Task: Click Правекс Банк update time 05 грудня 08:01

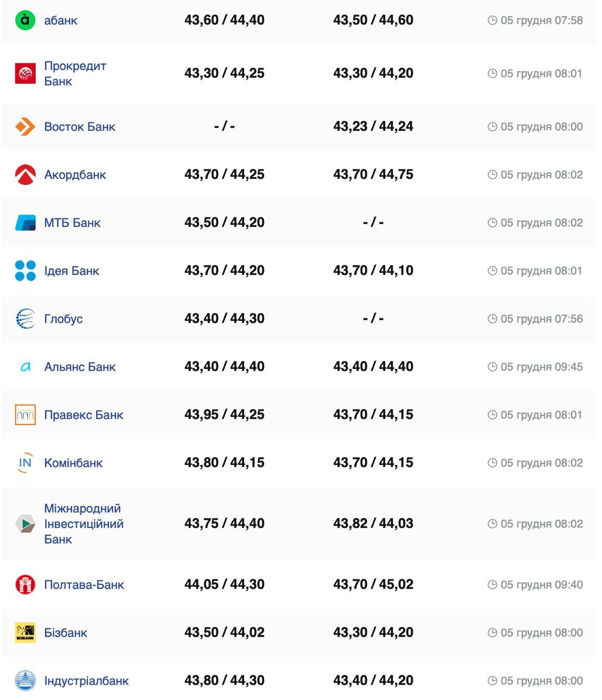Action: (541, 415)
